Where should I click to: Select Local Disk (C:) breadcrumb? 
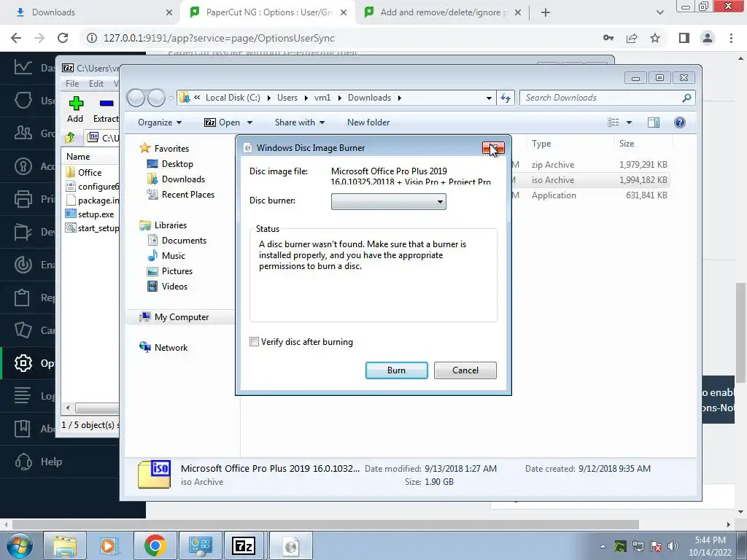pos(233,98)
